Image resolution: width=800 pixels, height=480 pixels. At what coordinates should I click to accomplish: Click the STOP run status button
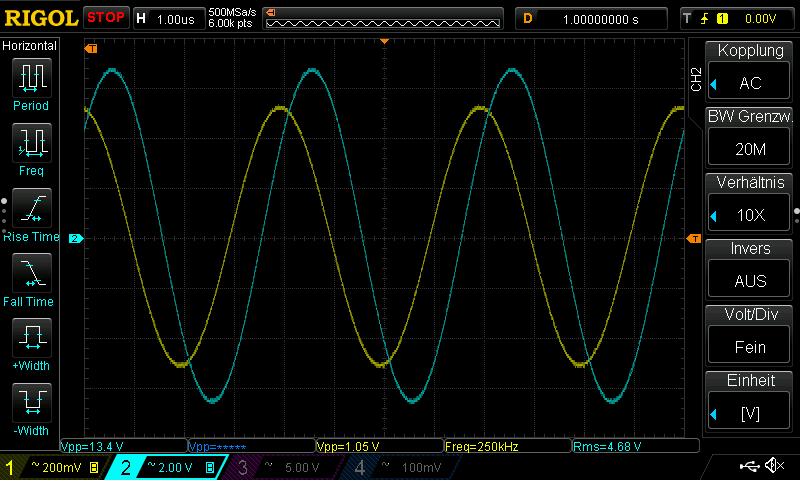[x=106, y=17]
